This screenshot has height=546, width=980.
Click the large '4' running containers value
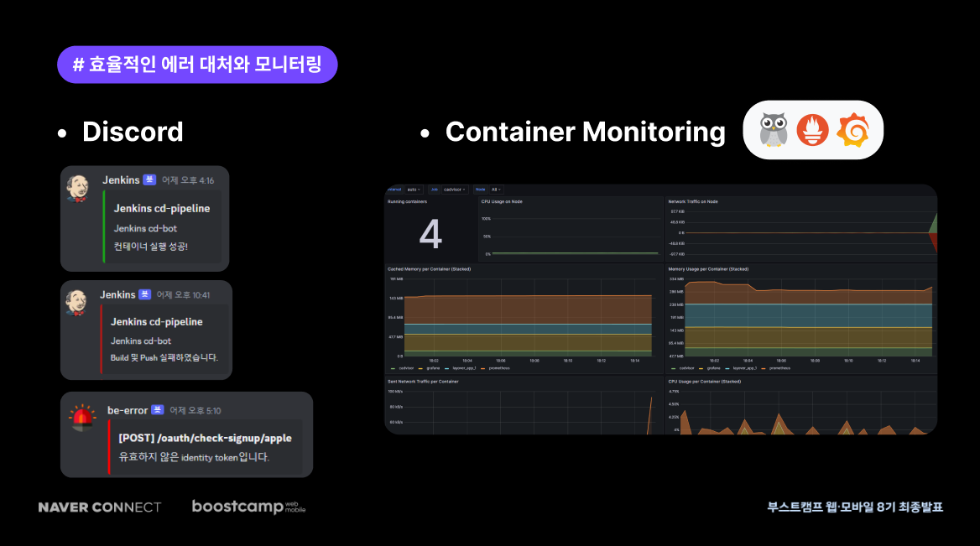pyautogui.click(x=430, y=234)
